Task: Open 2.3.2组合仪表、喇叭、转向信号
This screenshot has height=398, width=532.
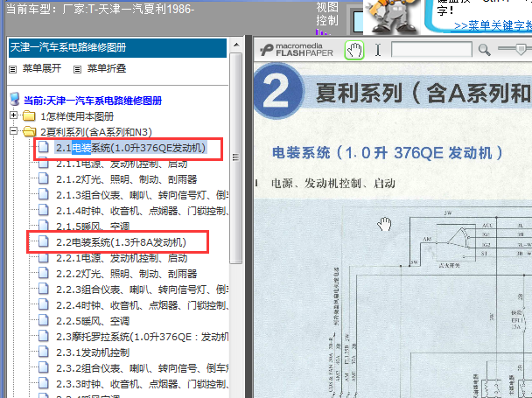Action: click(x=142, y=368)
